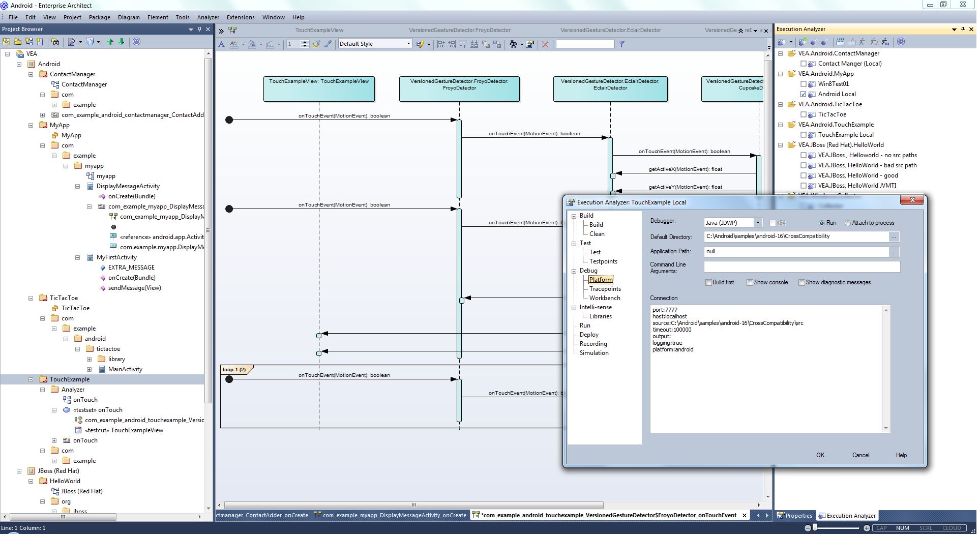Viewport: 980px width, 534px height.
Task: Click the red X delete icon in diagram toolbar
Action: click(x=545, y=44)
